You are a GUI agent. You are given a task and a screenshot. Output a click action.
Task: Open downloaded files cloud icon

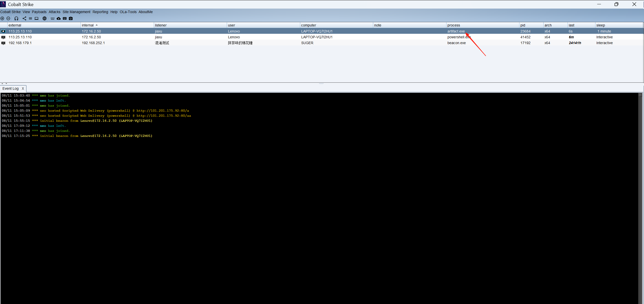pos(59,18)
